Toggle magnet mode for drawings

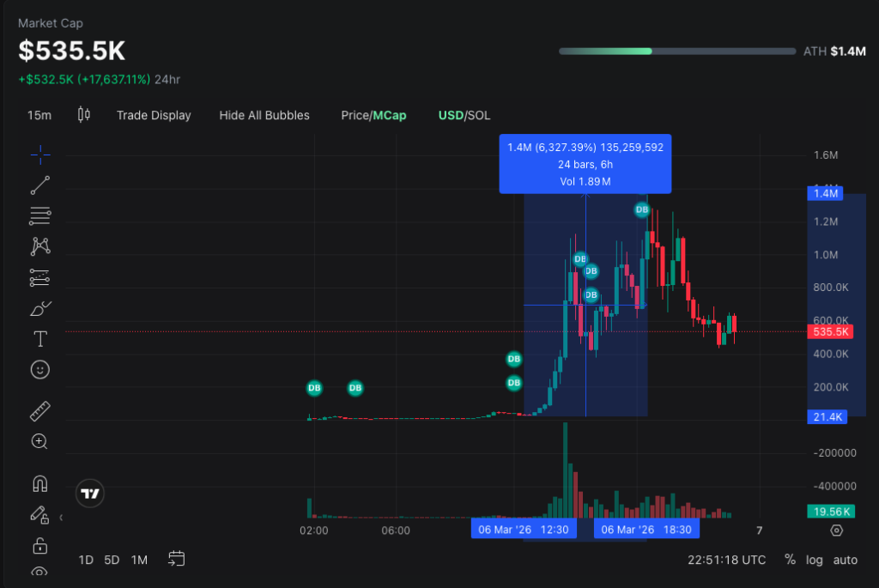coord(39,483)
